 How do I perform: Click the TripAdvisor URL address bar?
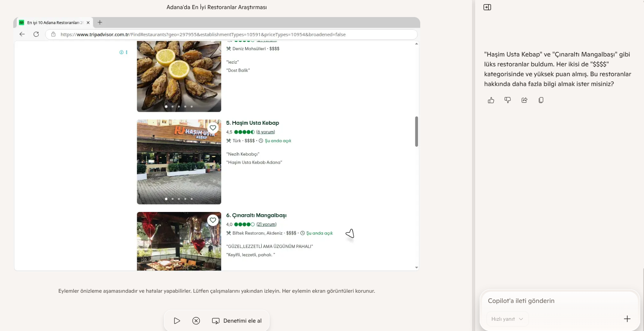(x=231, y=34)
